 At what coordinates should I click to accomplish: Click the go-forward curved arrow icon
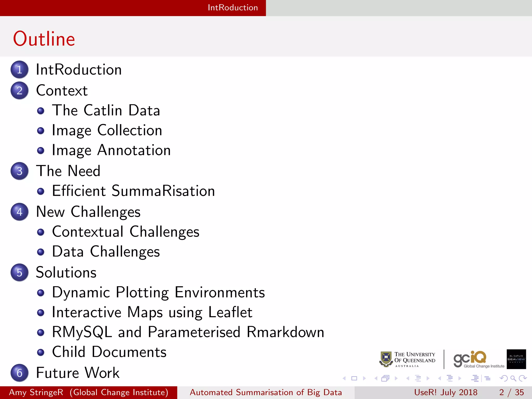523,378
